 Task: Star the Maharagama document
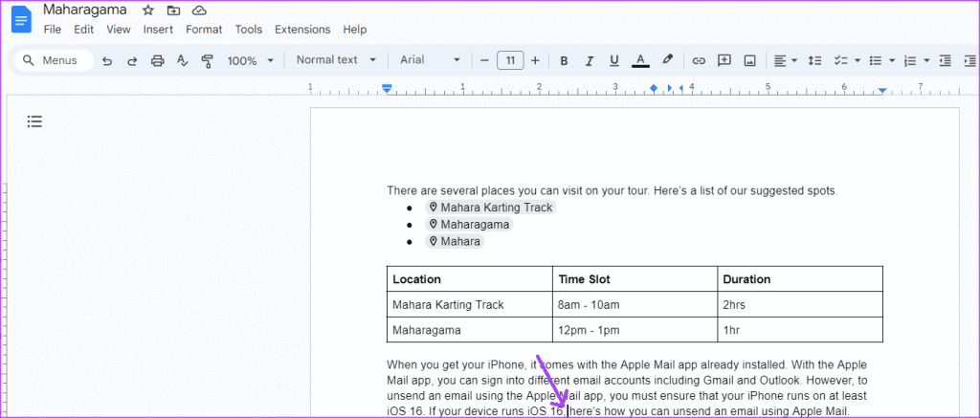coord(147,10)
